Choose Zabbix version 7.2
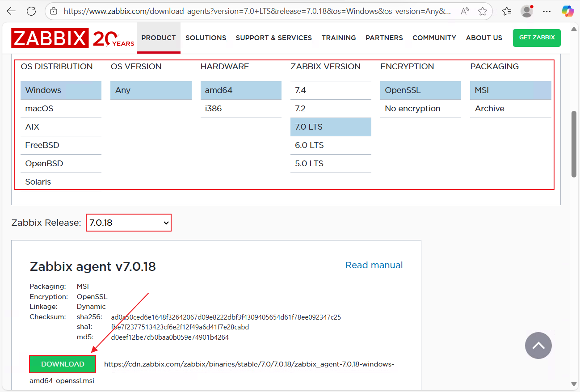This screenshot has height=392, width=580. [x=331, y=109]
